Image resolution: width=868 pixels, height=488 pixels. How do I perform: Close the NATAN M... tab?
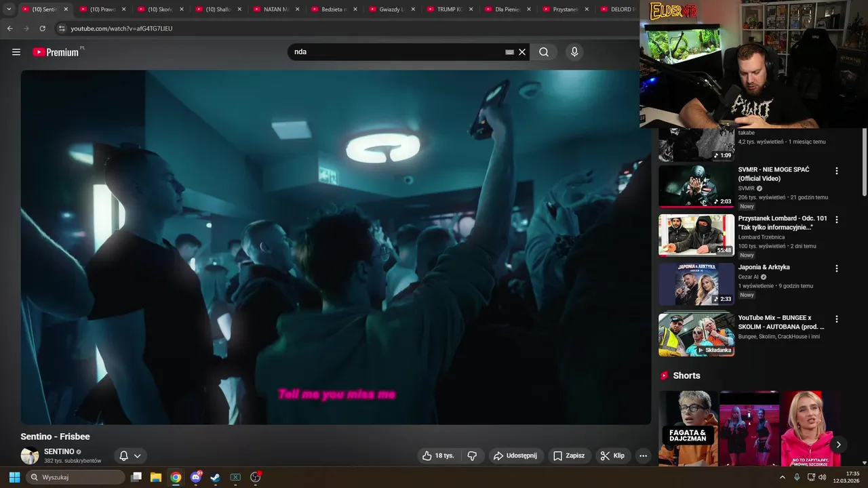click(297, 9)
